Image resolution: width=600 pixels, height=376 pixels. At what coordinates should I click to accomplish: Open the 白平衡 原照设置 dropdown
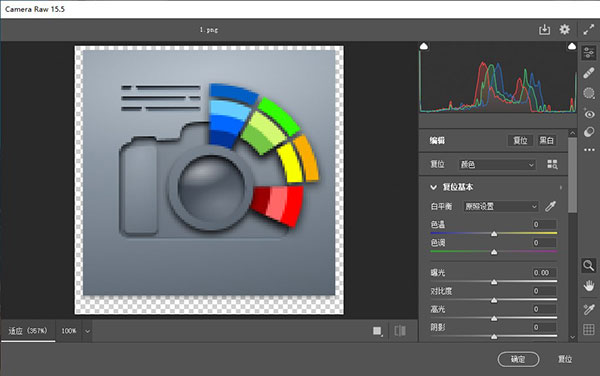[x=501, y=207]
